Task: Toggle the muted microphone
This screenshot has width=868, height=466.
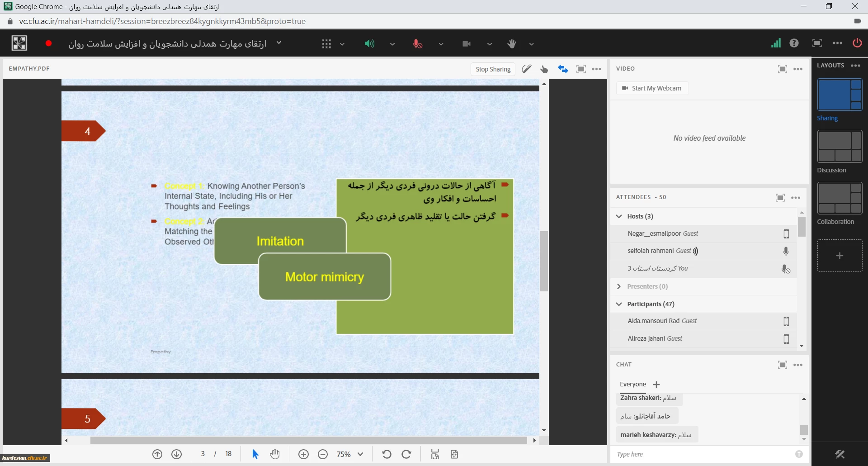Action: (x=418, y=44)
